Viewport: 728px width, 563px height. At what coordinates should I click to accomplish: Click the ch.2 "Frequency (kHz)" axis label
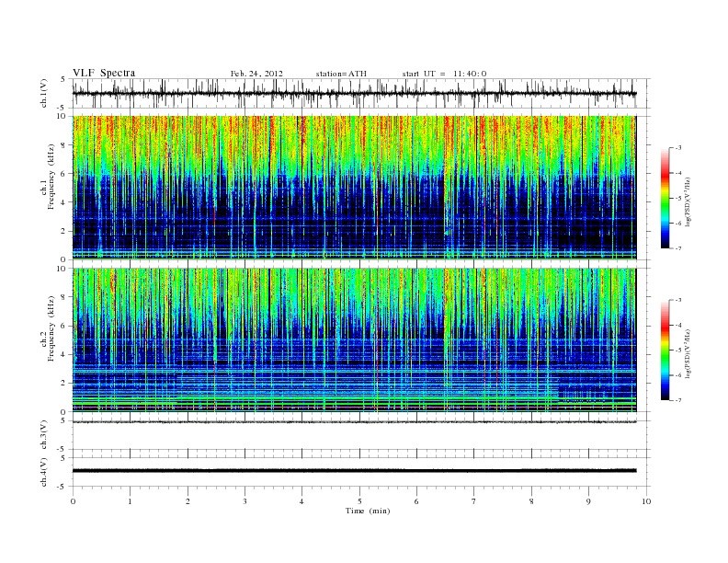tap(51, 327)
